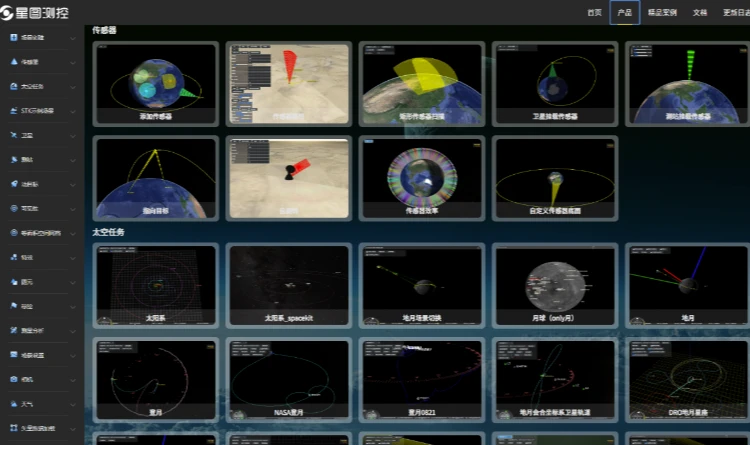Expand the 大气 sidebar chevron
This screenshot has height=450, width=750.
(73, 404)
